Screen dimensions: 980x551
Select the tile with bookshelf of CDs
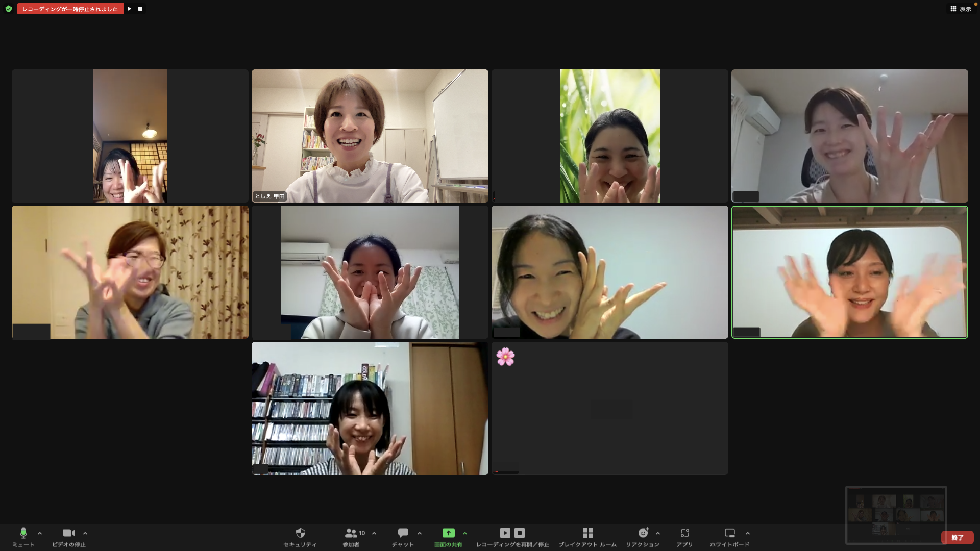tap(370, 408)
